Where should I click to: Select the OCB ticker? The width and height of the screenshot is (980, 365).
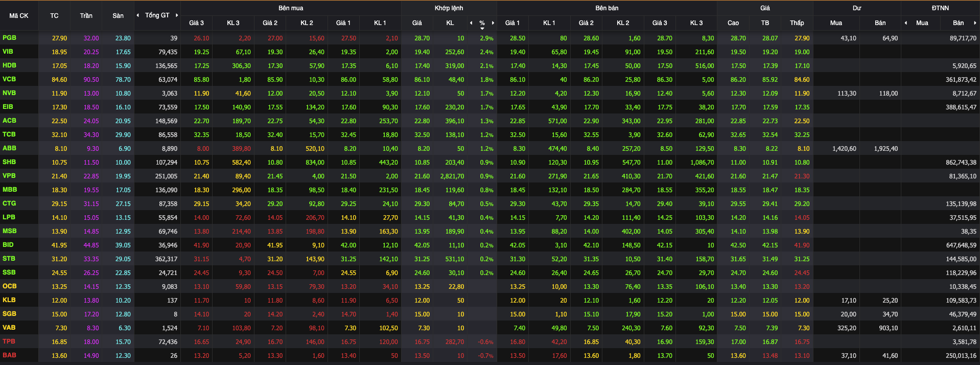[9, 286]
